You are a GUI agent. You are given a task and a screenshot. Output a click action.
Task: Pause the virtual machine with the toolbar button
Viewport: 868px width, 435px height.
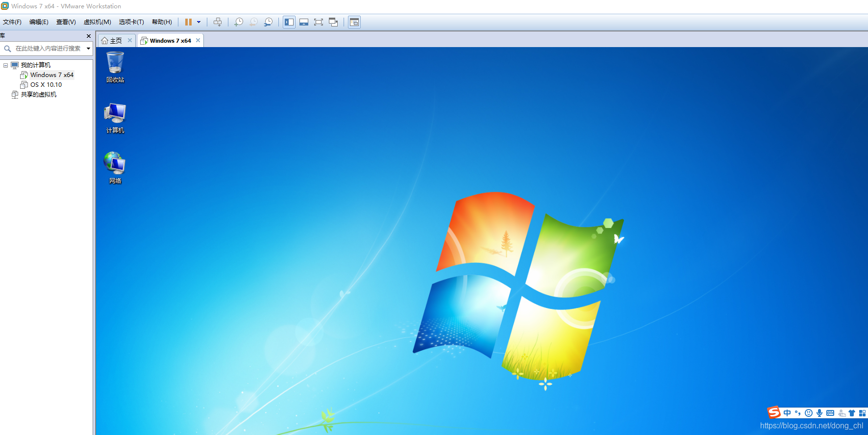point(188,22)
